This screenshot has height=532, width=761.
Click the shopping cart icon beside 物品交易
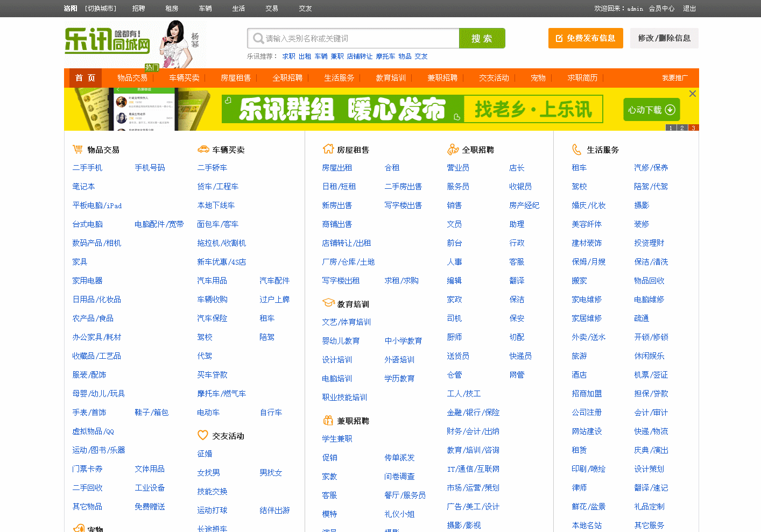(x=77, y=150)
